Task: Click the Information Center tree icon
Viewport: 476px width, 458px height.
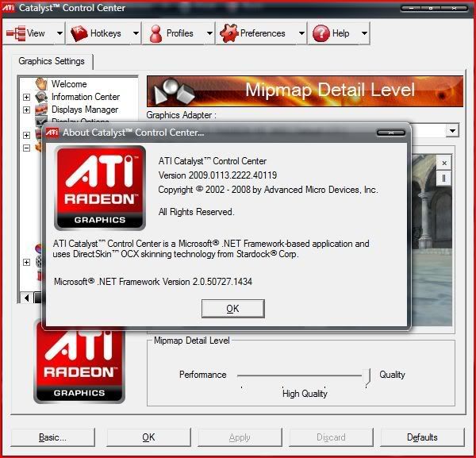Action: tap(42, 97)
